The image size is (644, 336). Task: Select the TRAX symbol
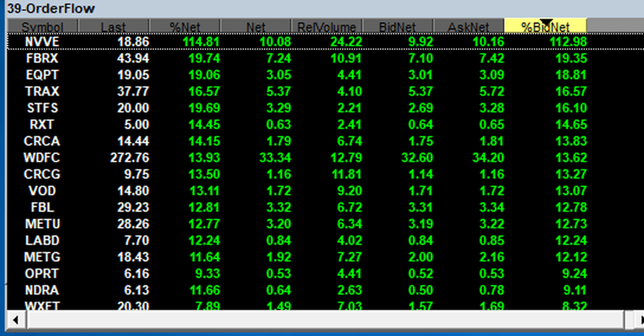click(42, 92)
